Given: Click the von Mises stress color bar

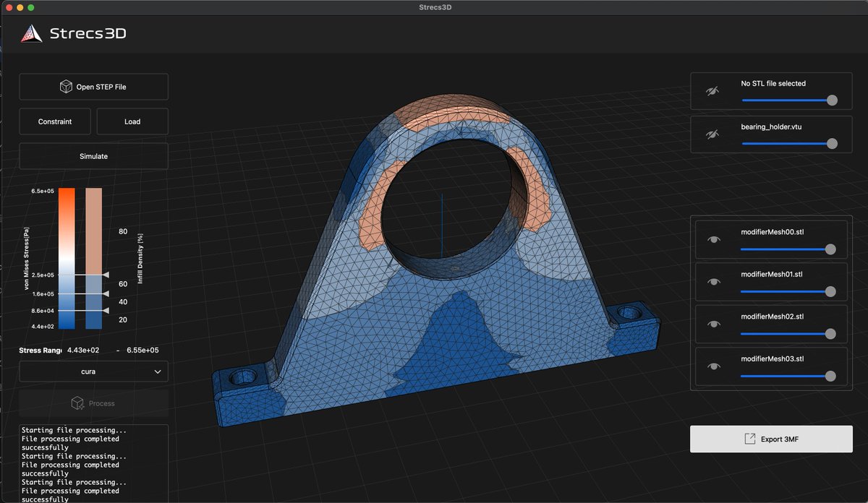Looking at the screenshot, I should click(x=67, y=258).
